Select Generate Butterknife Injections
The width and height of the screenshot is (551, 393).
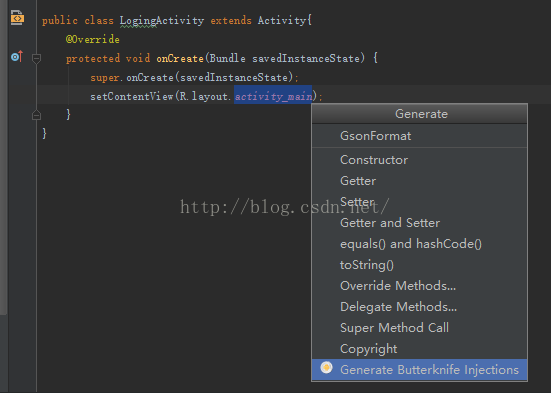419,369
